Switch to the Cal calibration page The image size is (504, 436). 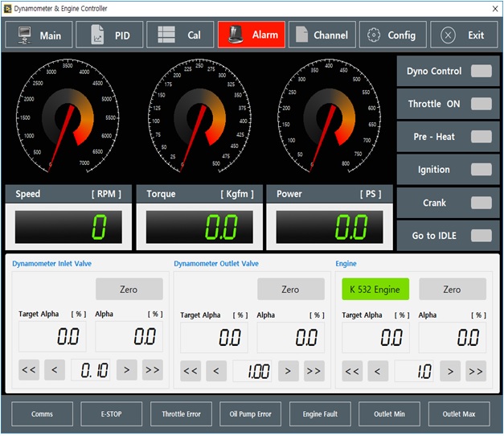[180, 35]
